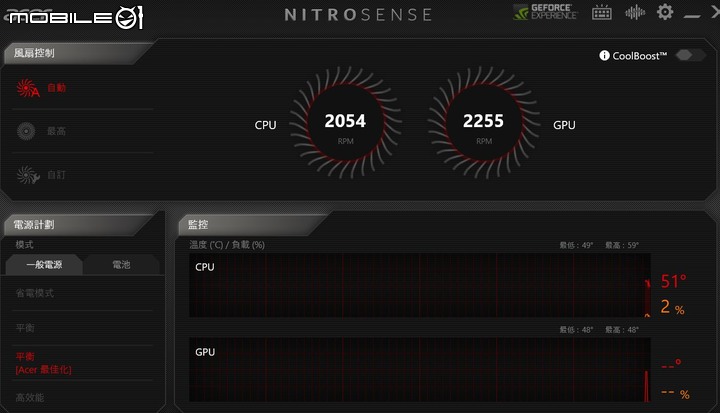Toggle the CoolBoost switch
Image resolution: width=720 pixels, height=413 pixels.
coord(690,55)
